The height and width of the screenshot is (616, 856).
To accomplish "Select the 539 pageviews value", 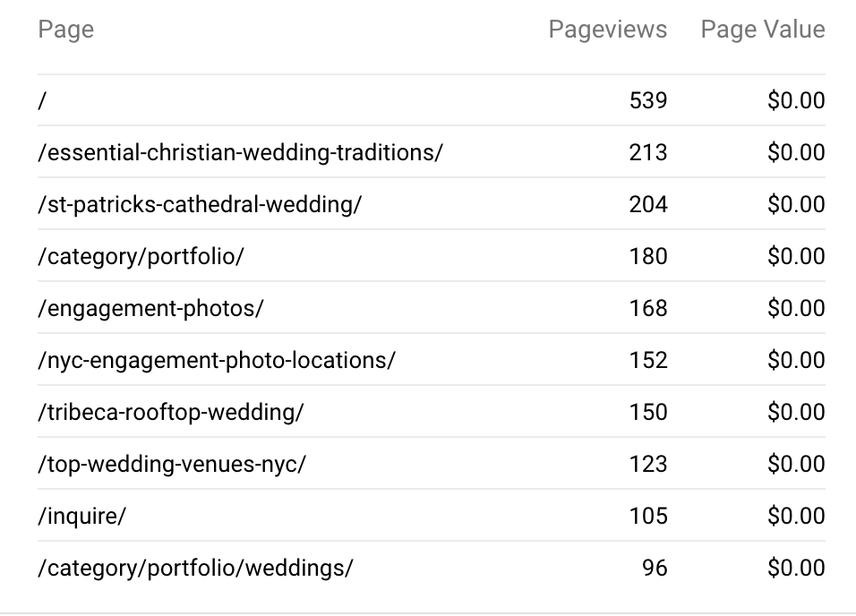I will 648,100.
